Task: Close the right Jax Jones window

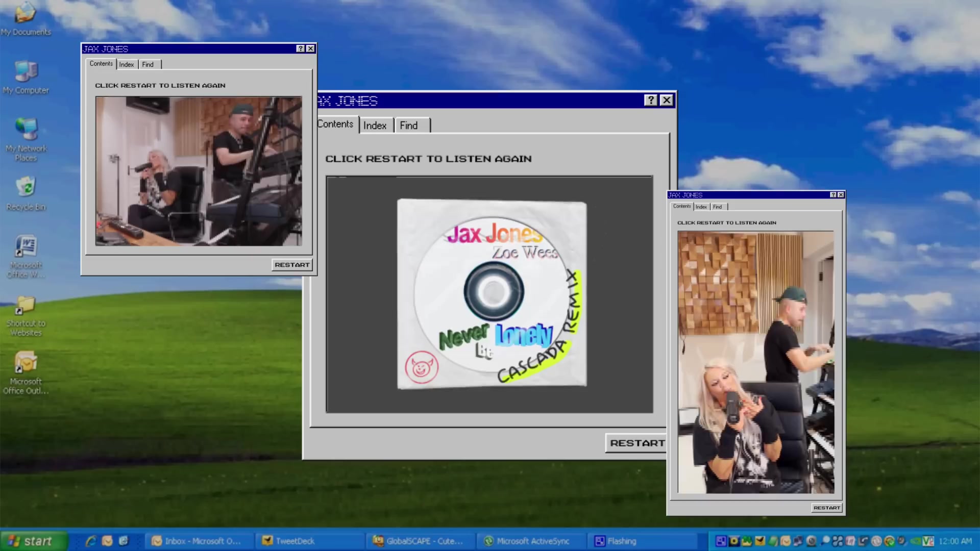Action: 841,195
